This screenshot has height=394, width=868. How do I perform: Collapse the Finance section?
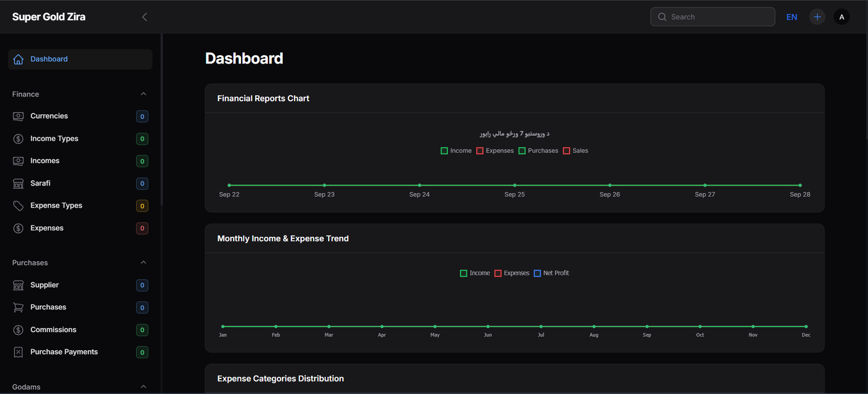[143, 94]
